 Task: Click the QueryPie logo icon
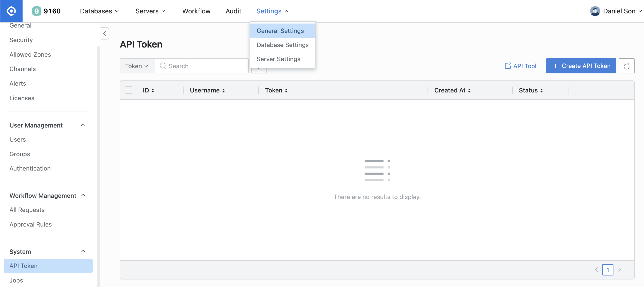click(11, 11)
